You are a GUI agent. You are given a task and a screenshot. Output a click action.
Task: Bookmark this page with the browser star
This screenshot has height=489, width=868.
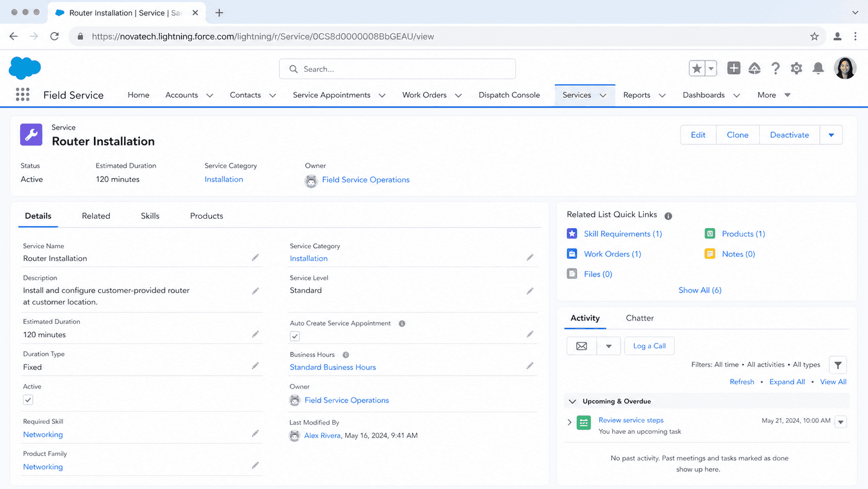pyautogui.click(x=815, y=36)
